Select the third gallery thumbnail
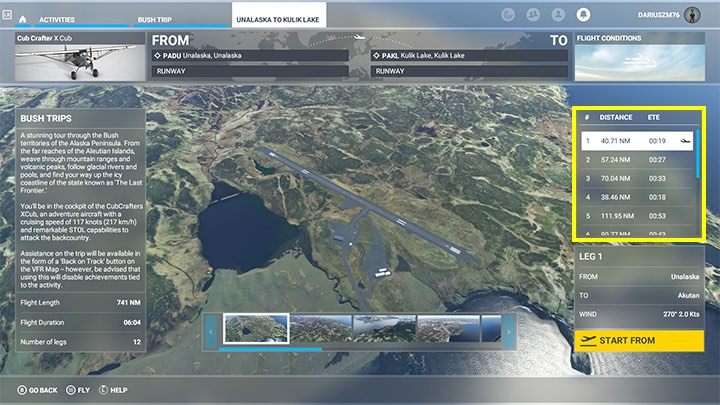 384,328
